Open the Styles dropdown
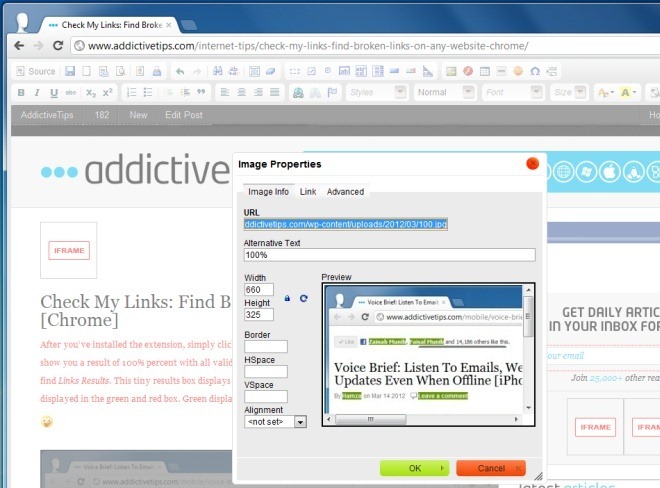 [377, 92]
